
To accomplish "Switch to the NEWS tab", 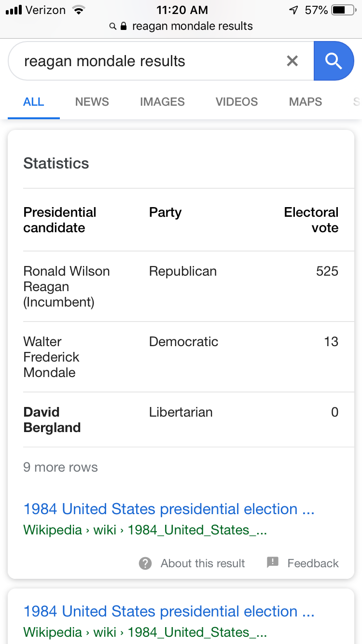I will (92, 102).
